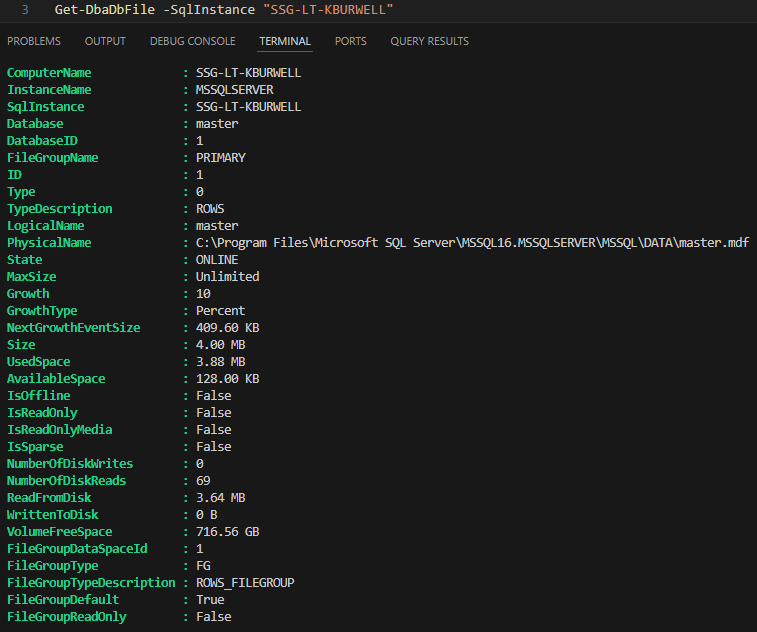Click the MSSQLSERVER instance name value
The width and height of the screenshot is (757, 632).
coord(234,90)
